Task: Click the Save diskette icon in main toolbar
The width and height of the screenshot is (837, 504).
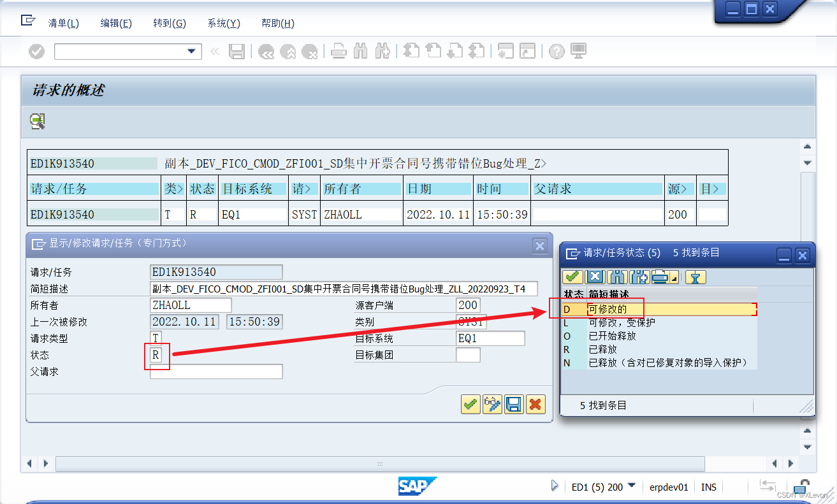Action: [x=237, y=52]
